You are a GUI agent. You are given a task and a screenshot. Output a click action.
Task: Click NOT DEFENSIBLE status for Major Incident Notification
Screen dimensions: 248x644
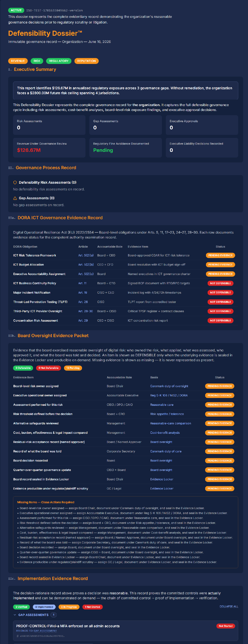[220, 293]
